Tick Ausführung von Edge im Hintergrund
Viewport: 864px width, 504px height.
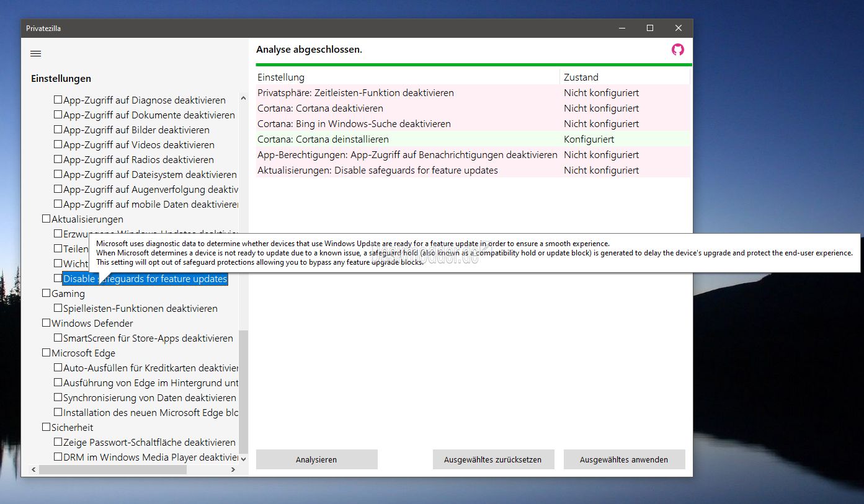(x=58, y=382)
